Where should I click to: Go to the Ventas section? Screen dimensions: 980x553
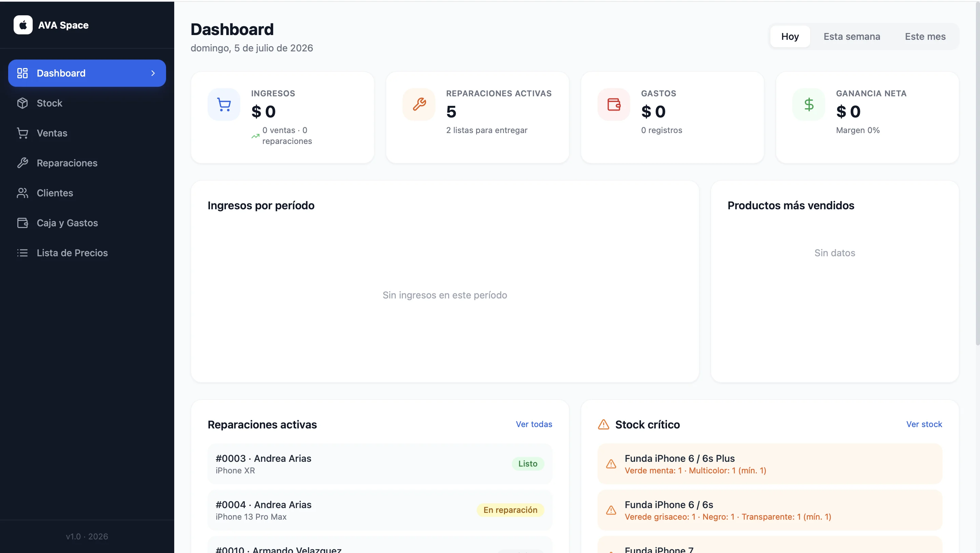point(87,133)
